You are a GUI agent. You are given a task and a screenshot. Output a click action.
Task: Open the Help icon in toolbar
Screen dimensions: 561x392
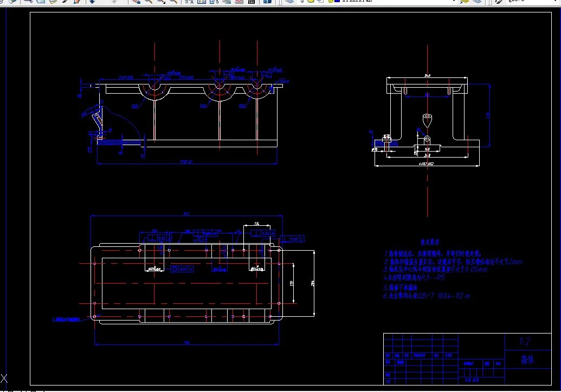tap(267, 1)
